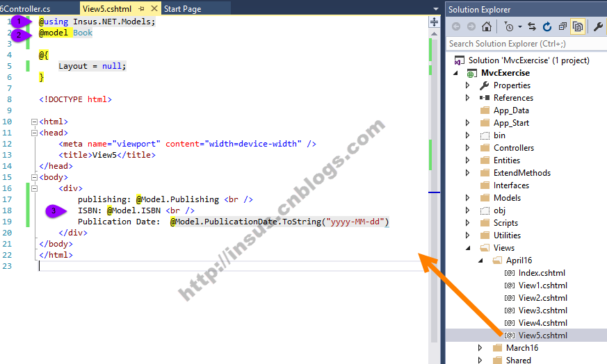Select the MvcExercise project item

505,73
